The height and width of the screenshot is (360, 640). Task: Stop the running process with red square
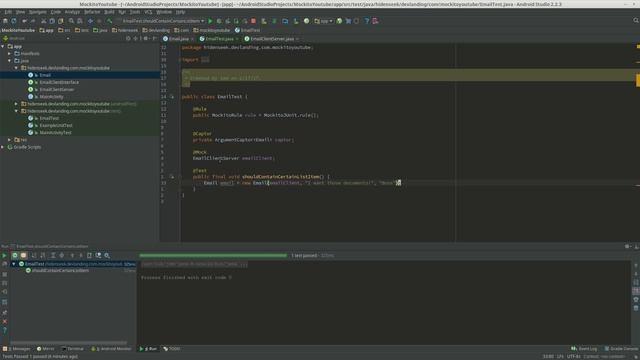pos(253,21)
